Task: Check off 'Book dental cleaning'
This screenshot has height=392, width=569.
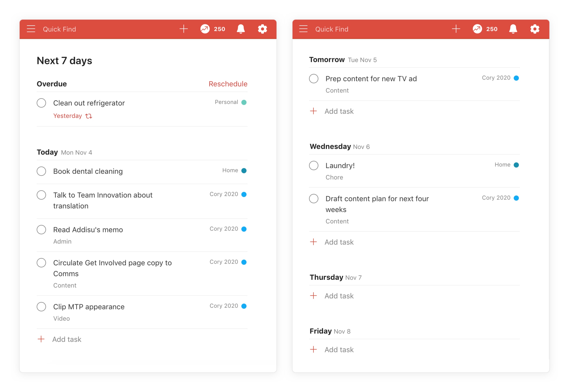Action: [41, 171]
